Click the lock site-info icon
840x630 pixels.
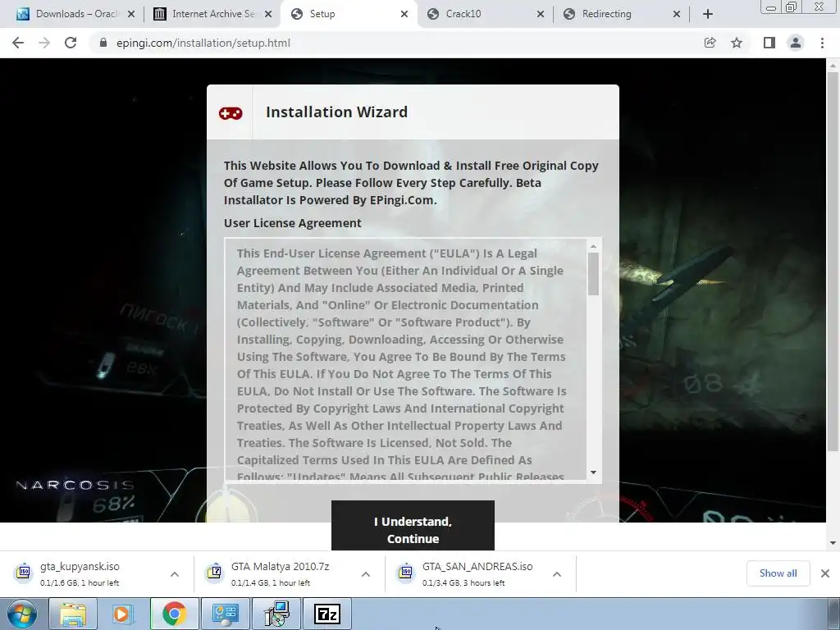point(103,43)
